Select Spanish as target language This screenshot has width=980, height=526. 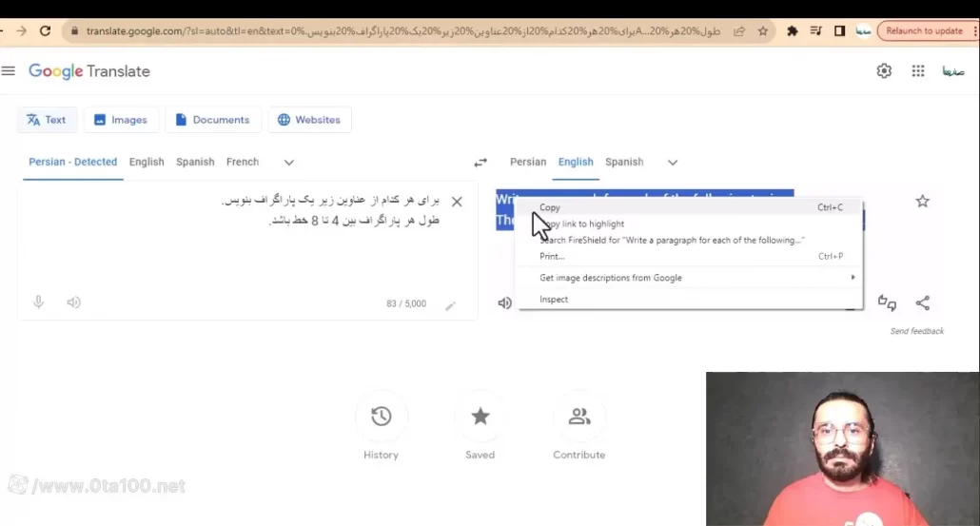coord(624,162)
